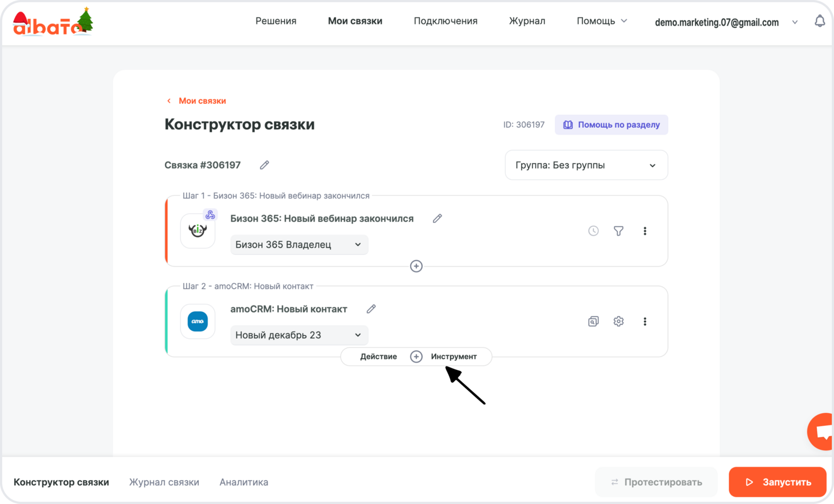Rename step 1 with pencil icon
This screenshot has height=504, width=834.
click(437, 219)
